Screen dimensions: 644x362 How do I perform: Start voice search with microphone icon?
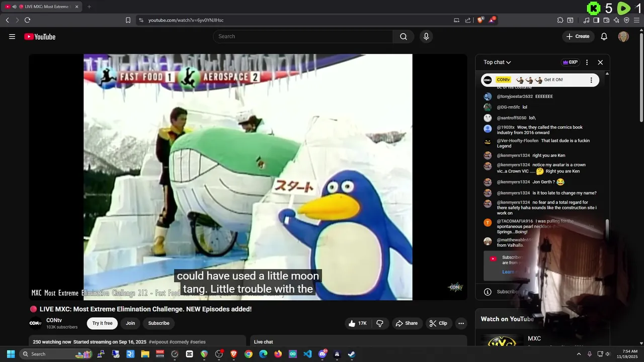426,36
